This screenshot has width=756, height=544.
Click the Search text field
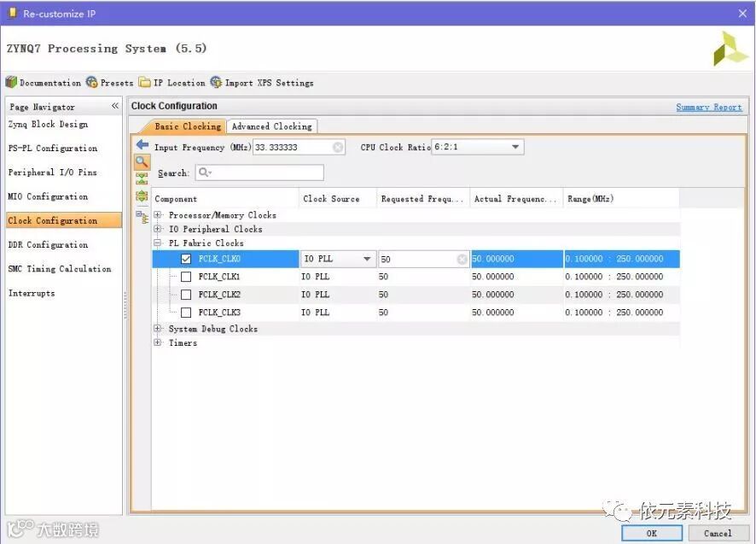(259, 173)
